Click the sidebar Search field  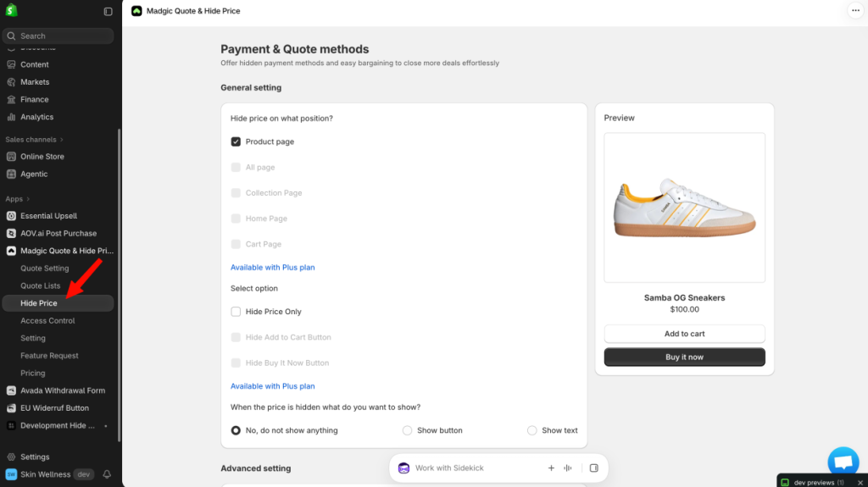58,36
